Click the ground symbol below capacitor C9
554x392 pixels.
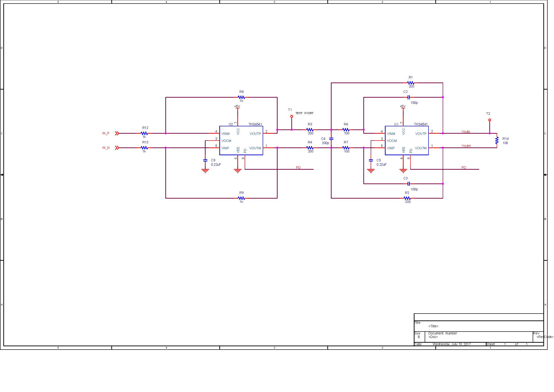coord(205,171)
